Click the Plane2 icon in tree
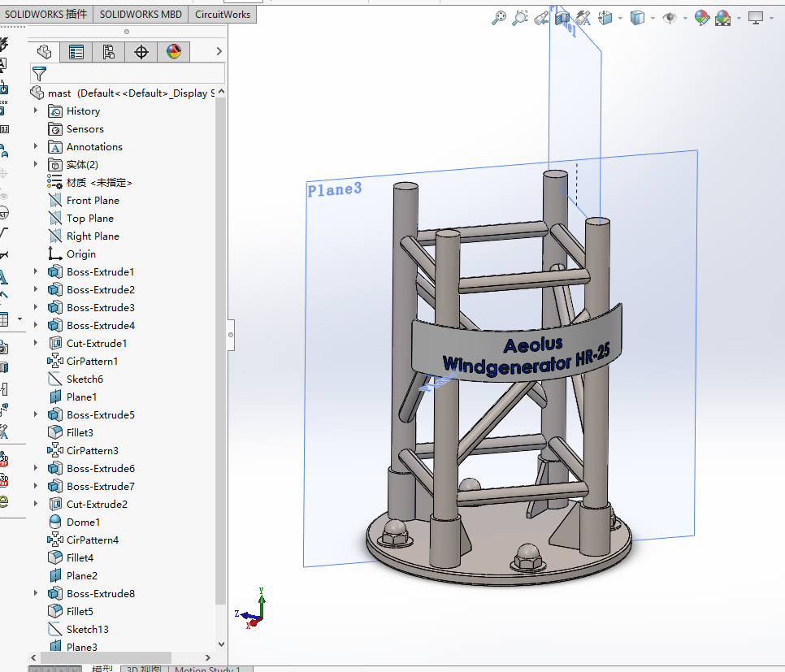785x672 pixels. click(x=55, y=576)
